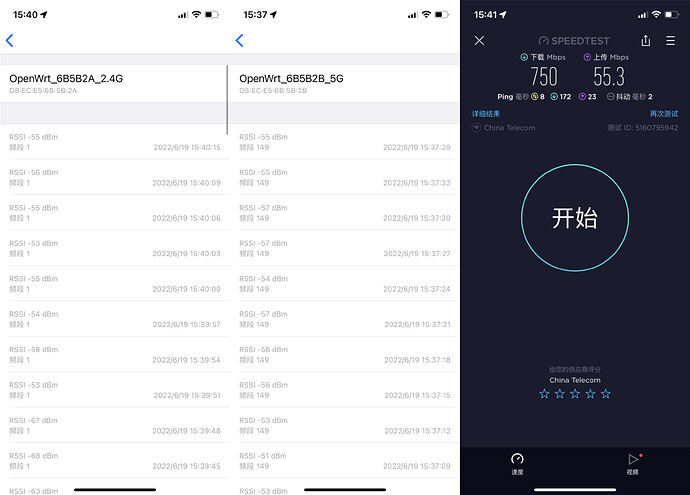This screenshot has height=495, width=690.
Task: Select the 2.4G entry timestamped 15:40:03
Action: (115, 248)
